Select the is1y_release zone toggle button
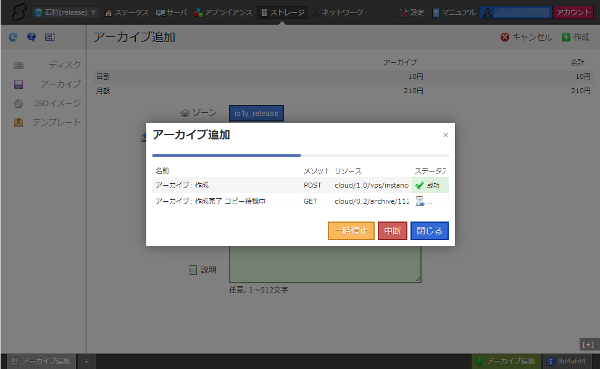 [256, 113]
